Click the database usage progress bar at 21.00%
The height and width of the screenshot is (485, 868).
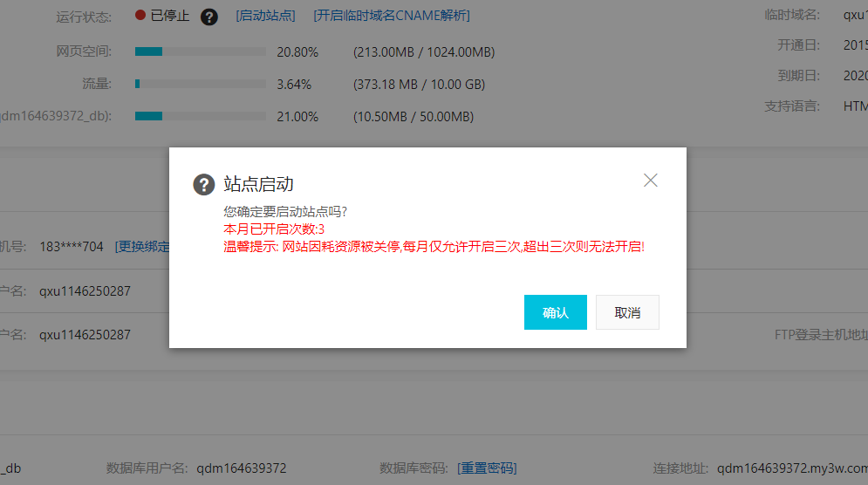(201, 116)
